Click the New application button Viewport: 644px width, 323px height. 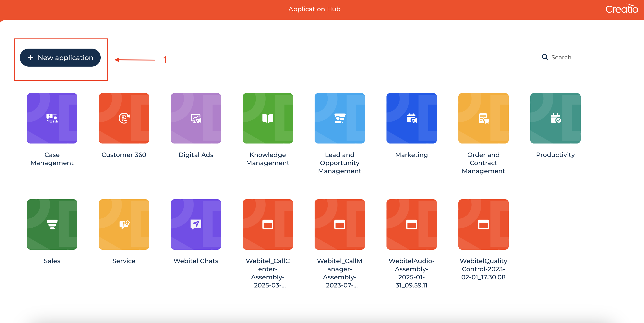point(60,58)
